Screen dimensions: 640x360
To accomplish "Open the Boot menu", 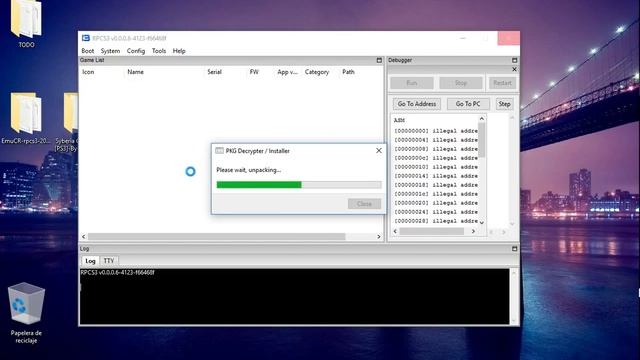I will (x=88, y=51).
